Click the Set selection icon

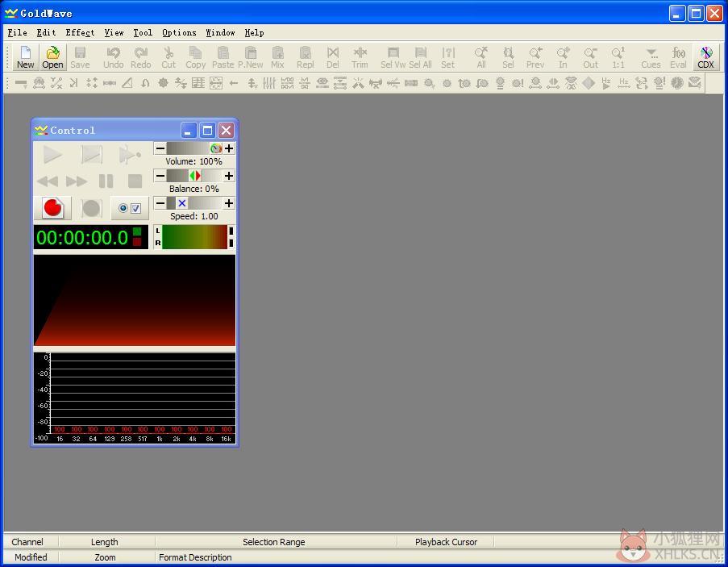point(447,57)
